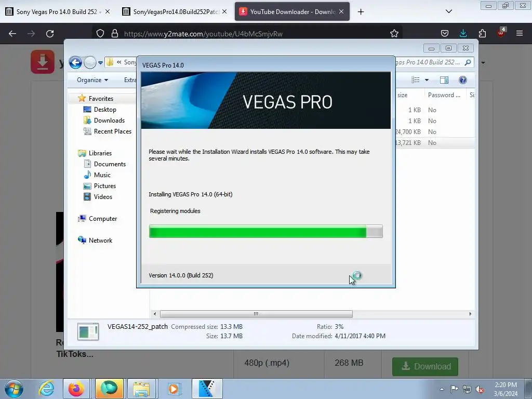Image resolution: width=532 pixels, height=399 pixels.
Task: Sort by the size column header
Action: tap(410, 95)
